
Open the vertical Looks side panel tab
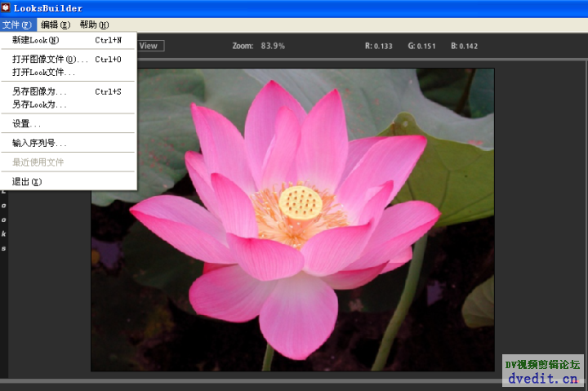click(4, 220)
